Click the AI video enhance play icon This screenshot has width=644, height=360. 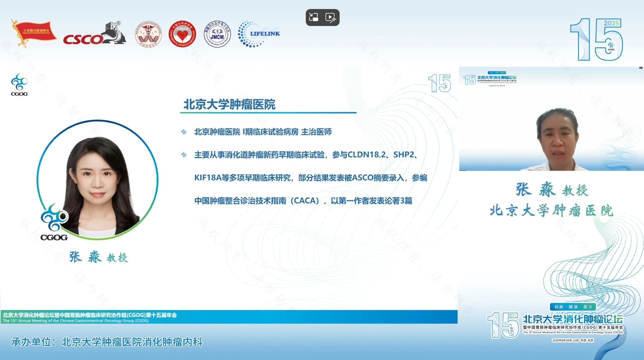tap(331, 18)
